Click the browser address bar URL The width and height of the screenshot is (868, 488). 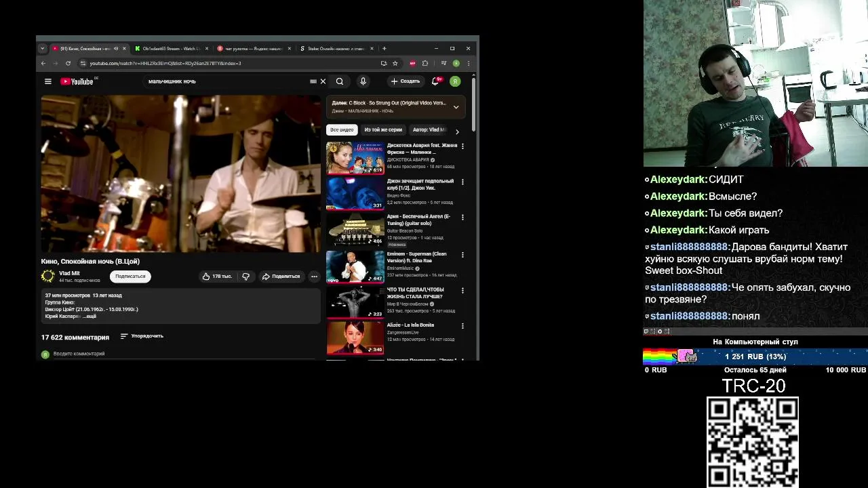point(165,63)
